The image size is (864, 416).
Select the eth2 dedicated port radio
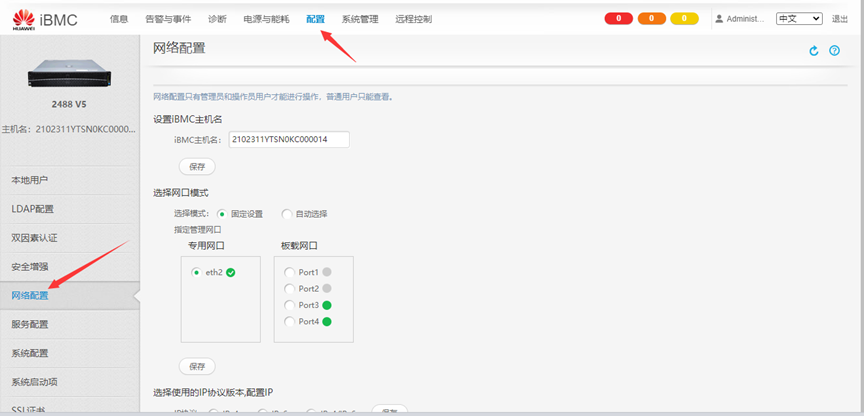196,272
